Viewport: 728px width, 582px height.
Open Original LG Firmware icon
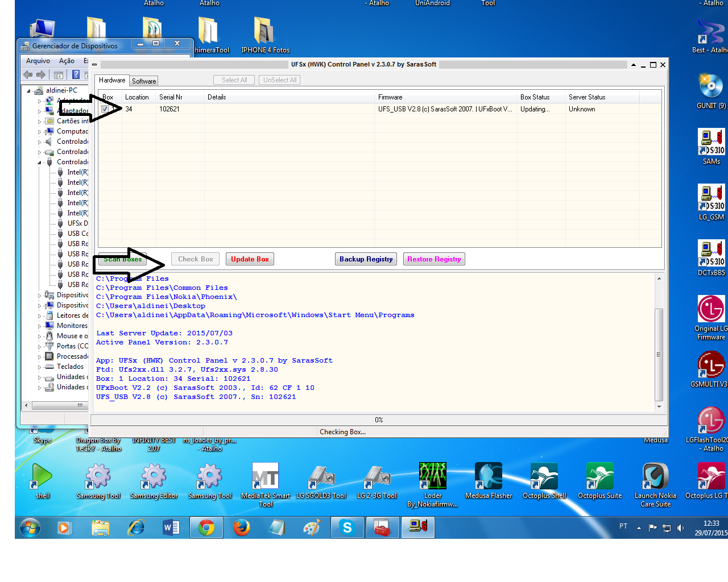click(x=711, y=317)
